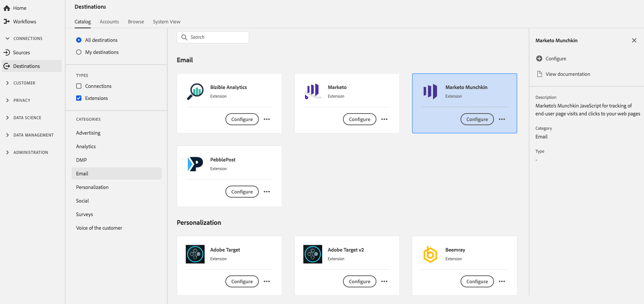Viewport: 644px width, 304px height.
Task: Open more options for Bizible Analytics
Action: coord(267,119)
